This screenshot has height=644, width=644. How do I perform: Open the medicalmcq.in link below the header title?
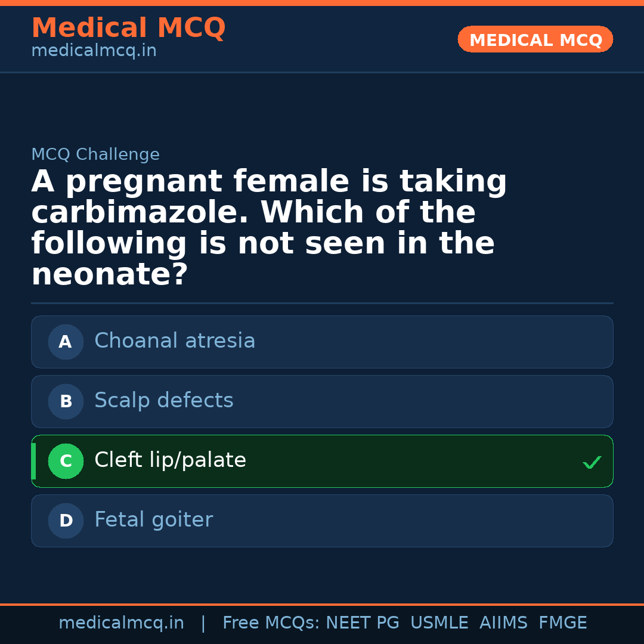click(x=94, y=51)
